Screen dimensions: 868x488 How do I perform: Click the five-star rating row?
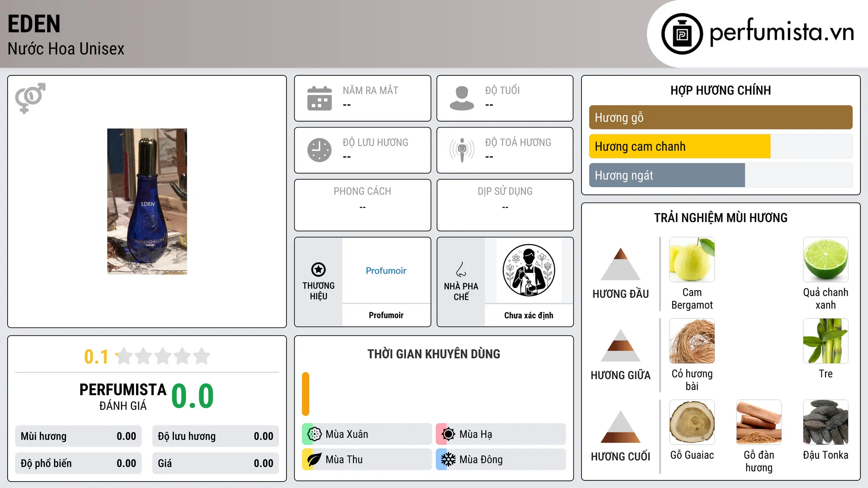pyautogui.click(x=163, y=356)
